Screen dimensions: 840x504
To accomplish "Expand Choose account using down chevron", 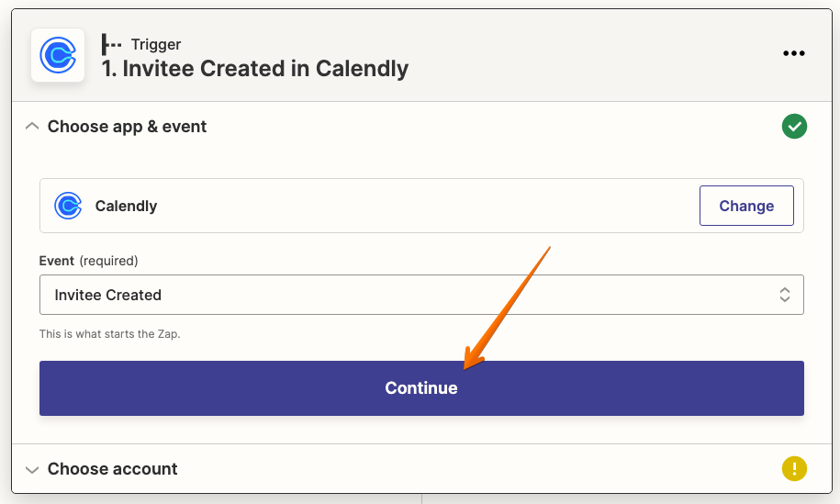I will click(32, 470).
